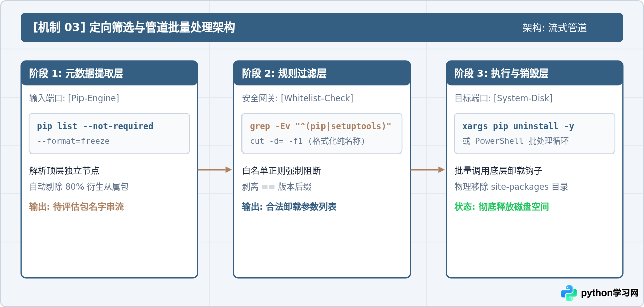The image size is (644, 307).
Task: Click "自动剔除 80% 衍生从属包" text
Action: 79,187
